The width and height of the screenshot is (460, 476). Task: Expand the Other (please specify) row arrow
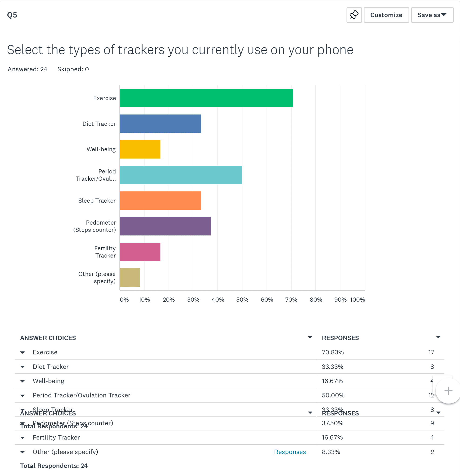(23, 452)
